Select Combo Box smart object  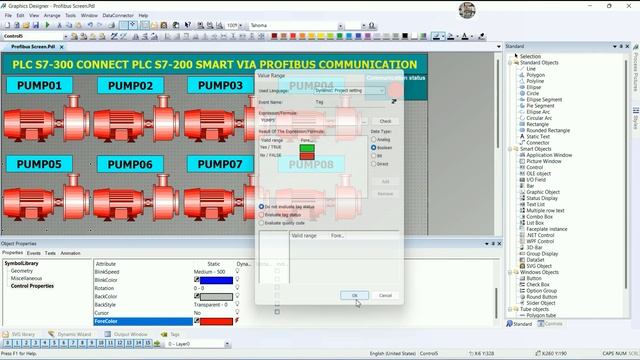[x=539, y=217]
